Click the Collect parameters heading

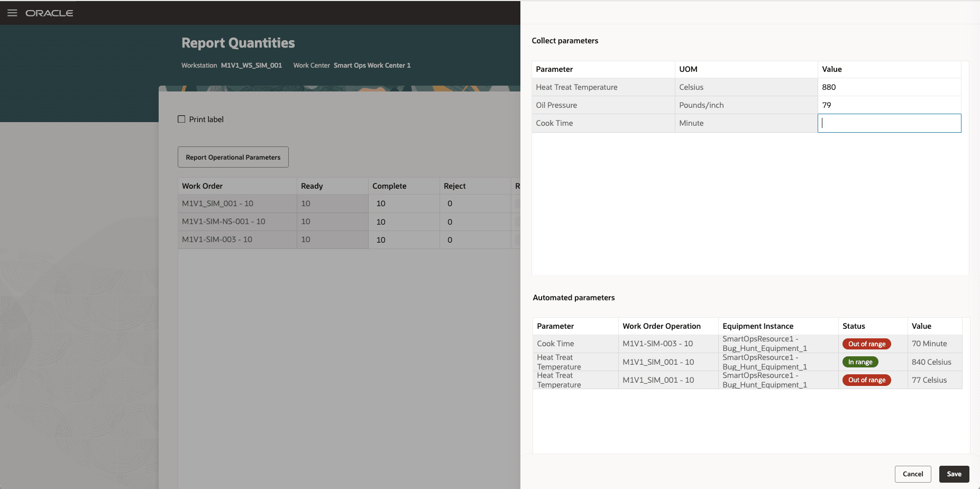565,41
